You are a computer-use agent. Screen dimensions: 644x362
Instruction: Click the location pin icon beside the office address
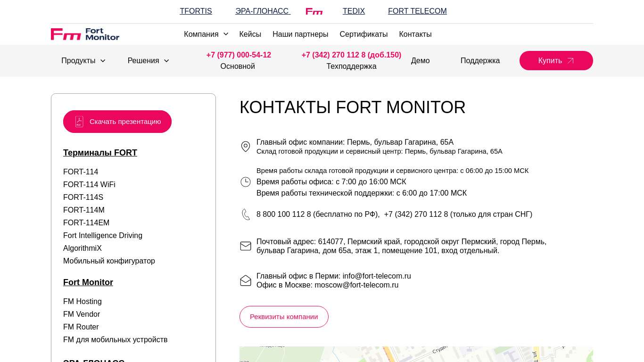pyautogui.click(x=246, y=147)
